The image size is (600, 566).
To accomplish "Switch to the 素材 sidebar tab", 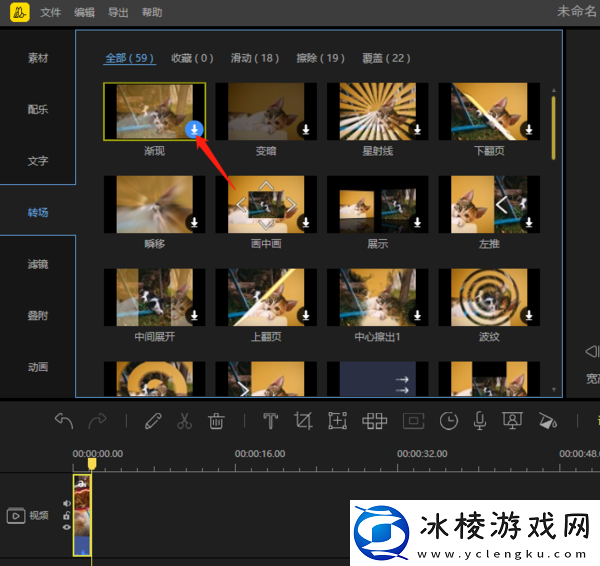I will 38,58.
